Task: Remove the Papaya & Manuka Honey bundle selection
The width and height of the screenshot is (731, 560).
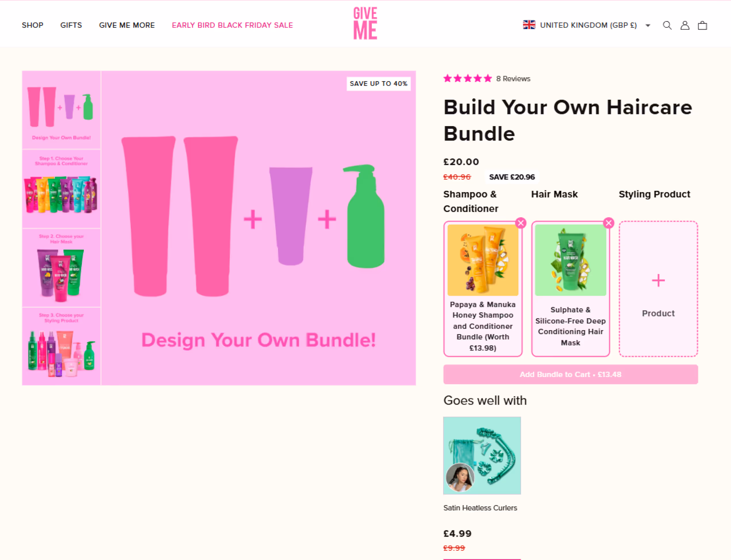Action: point(521,223)
